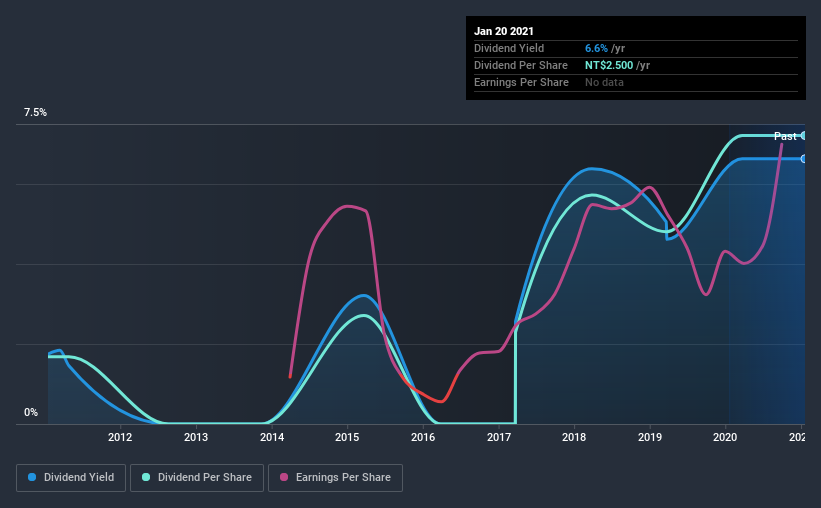
Task: Click the Past label on chart
Action: 785,136
